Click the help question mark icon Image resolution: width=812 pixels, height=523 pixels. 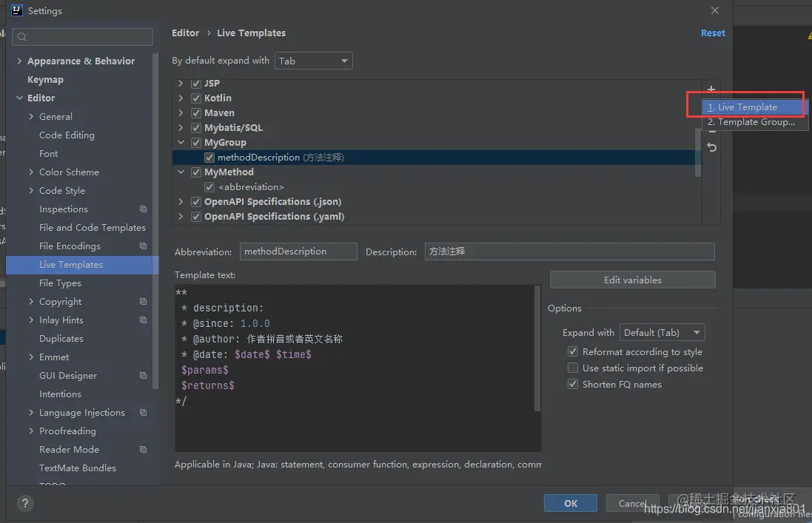(25, 503)
